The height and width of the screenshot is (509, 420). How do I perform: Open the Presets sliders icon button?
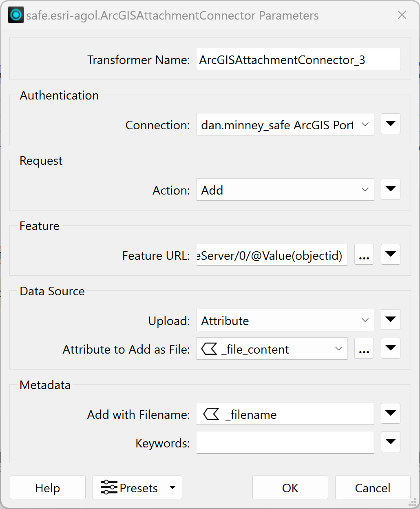[x=137, y=487]
